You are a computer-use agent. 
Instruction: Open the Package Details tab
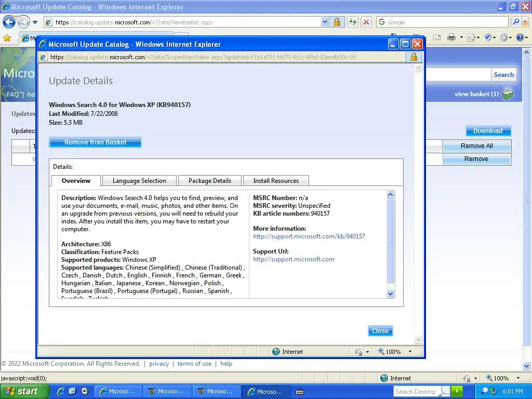[210, 181]
